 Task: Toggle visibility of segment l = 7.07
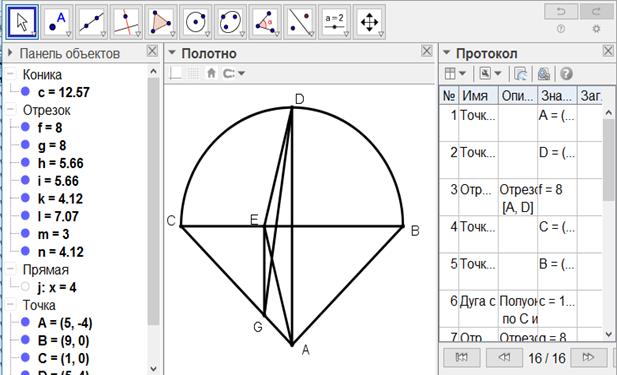point(25,215)
